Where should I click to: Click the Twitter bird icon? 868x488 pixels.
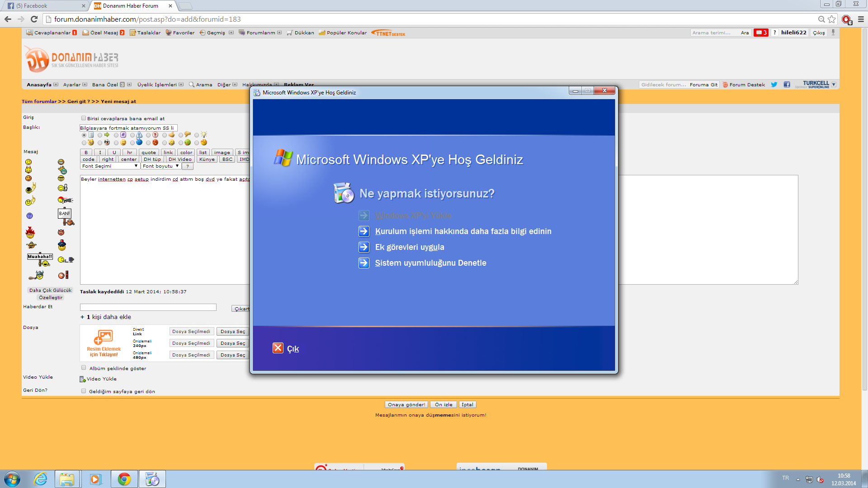(774, 84)
